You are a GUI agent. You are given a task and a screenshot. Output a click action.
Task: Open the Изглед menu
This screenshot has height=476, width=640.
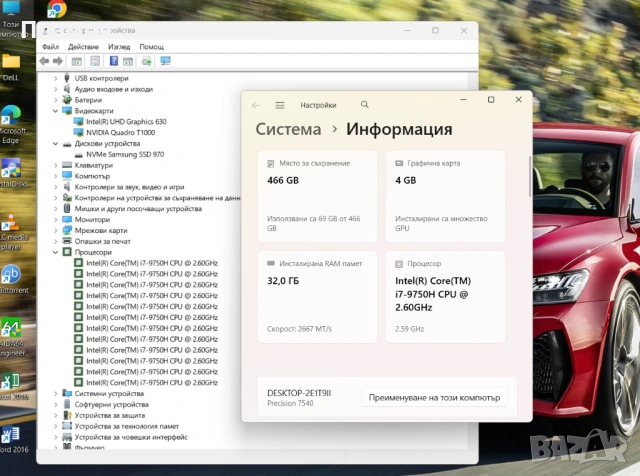click(x=119, y=47)
